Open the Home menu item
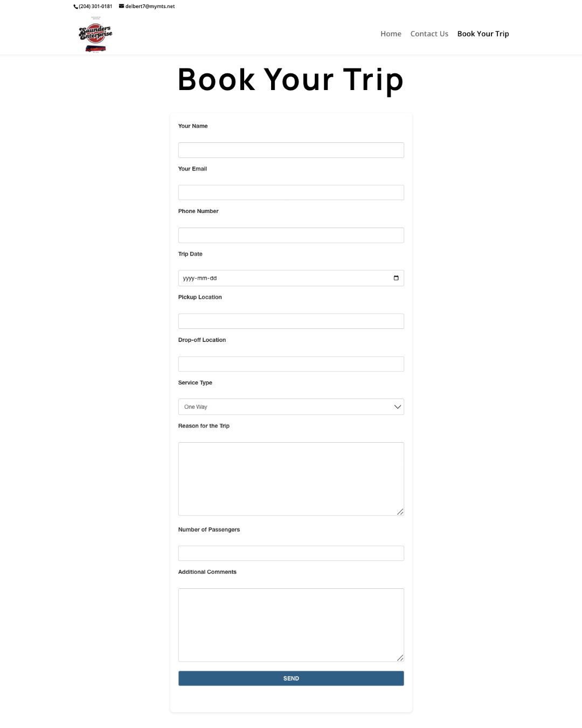Screen dimensions: 582x728 click(x=391, y=34)
